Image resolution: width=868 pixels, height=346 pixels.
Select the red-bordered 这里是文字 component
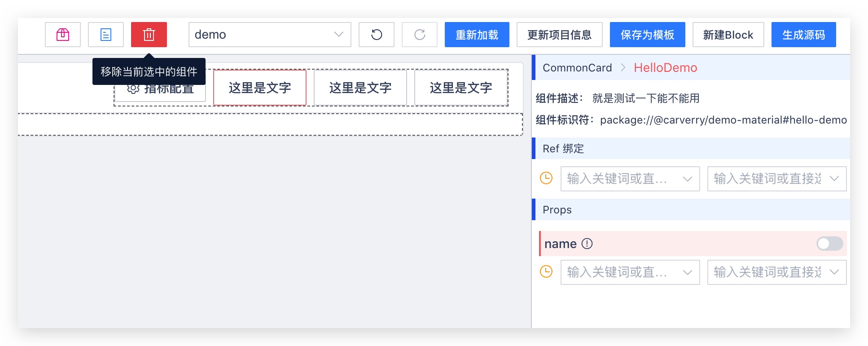260,88
